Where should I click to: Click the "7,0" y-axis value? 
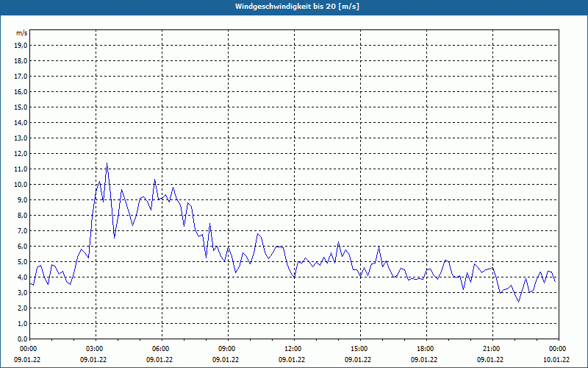pyautogui.click(x=22, y=231)
